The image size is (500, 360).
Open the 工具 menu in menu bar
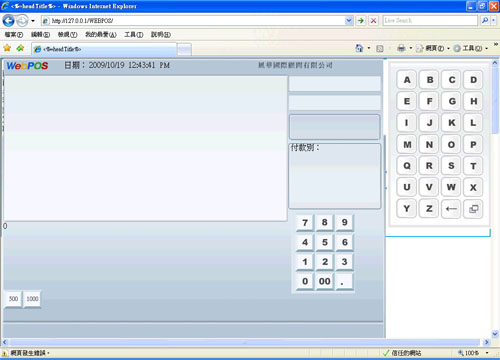tap(134, 34)
